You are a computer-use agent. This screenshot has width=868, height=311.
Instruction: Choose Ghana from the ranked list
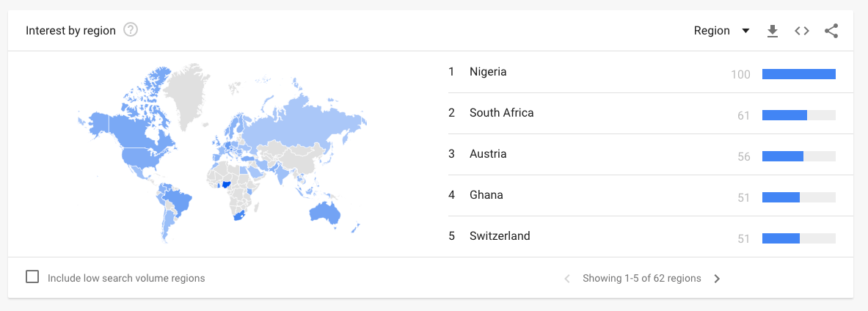click(486, 195)
